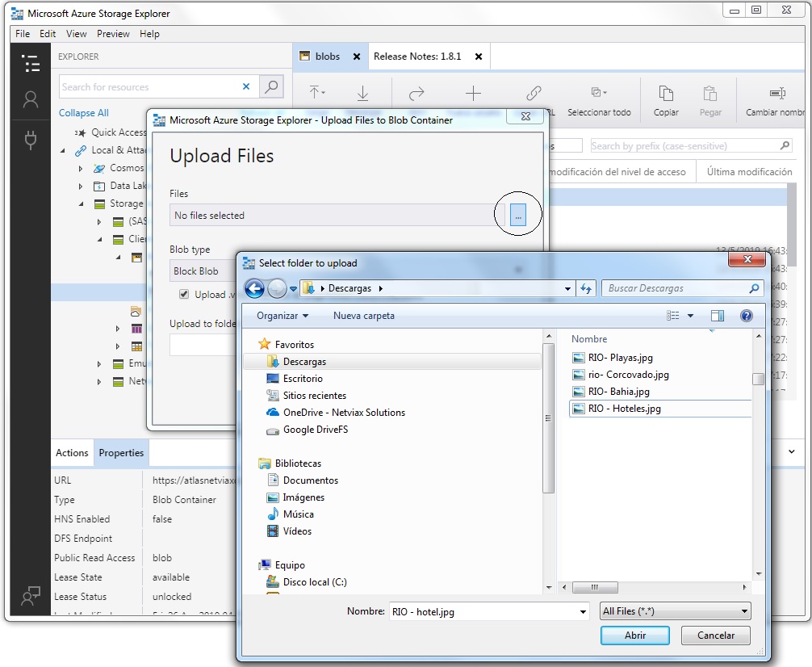The height and width of the screenshot is (667, 812).
Task: Collapse the Storage tree node
Action: click(x=80, y=203)
